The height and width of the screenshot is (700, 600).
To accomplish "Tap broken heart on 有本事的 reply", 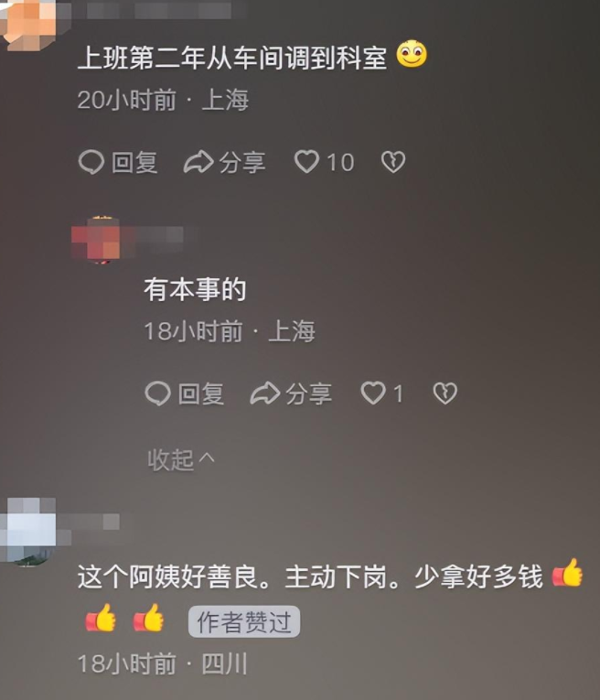I will (445, 393).
